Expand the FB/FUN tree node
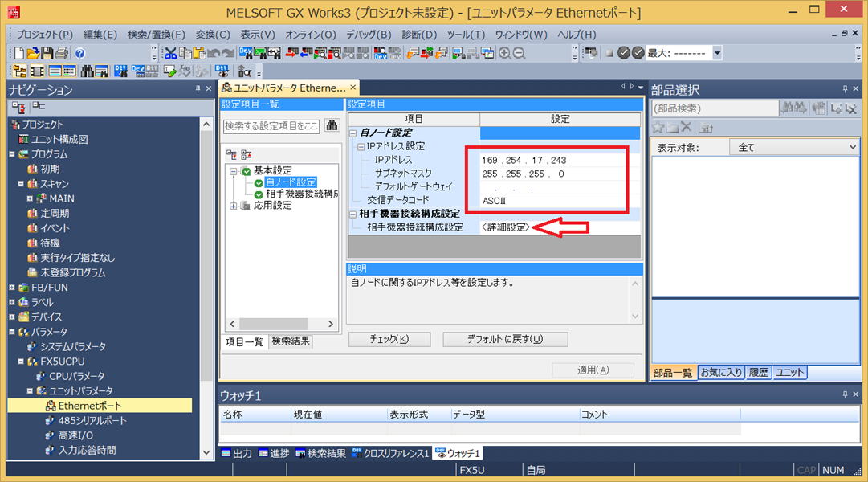This screenshot has height=482, width=868. (11, 288)
